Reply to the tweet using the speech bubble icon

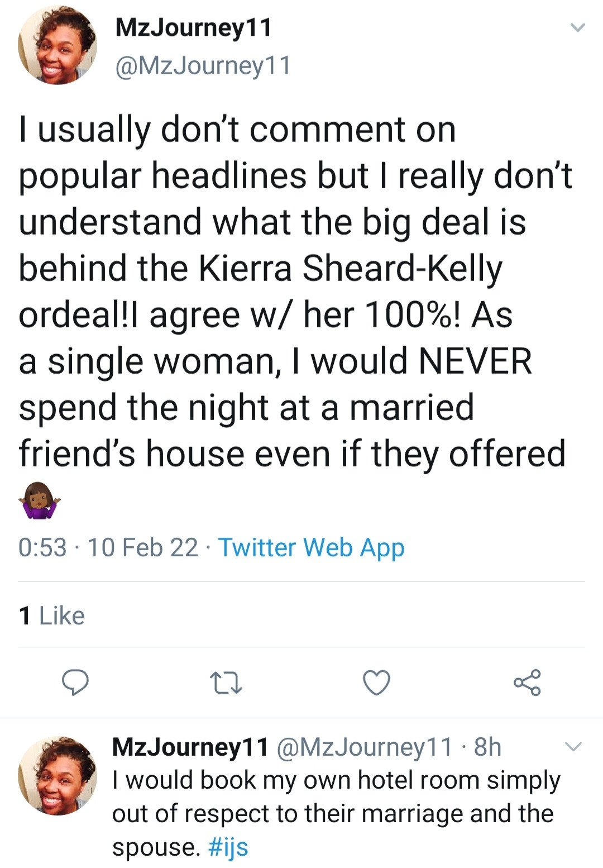point(75,682)
